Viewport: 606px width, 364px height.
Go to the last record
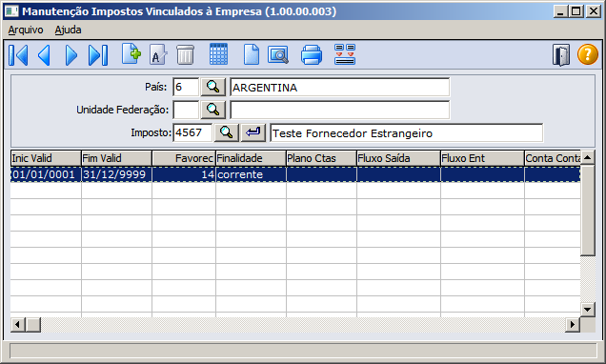pos(98,55)
